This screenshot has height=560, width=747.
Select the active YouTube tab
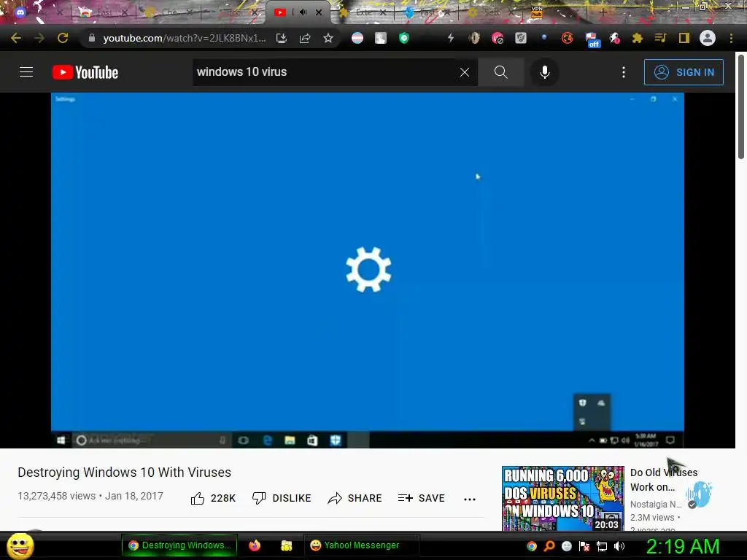[296, 12]
